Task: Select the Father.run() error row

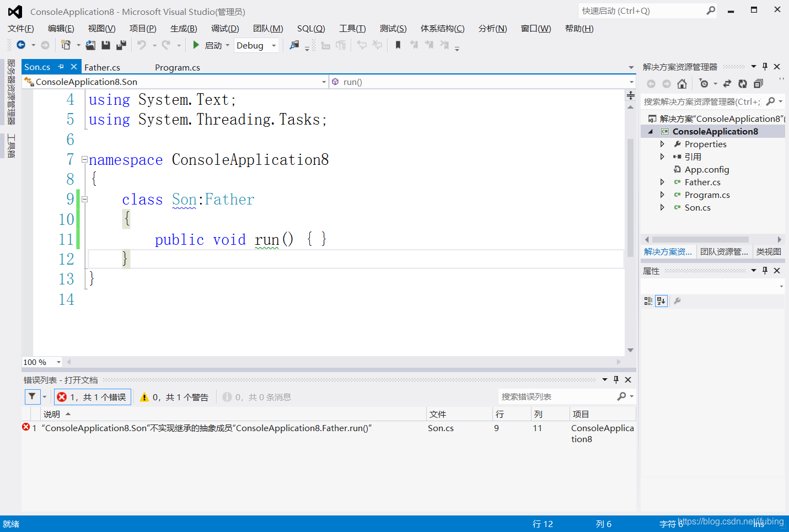Action: (329, 433)
